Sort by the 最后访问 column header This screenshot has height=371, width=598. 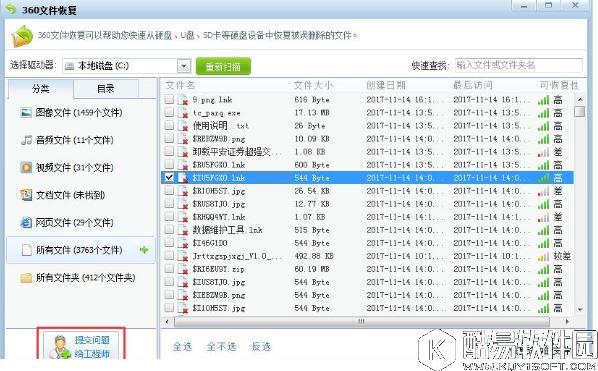tap(473, 85)
